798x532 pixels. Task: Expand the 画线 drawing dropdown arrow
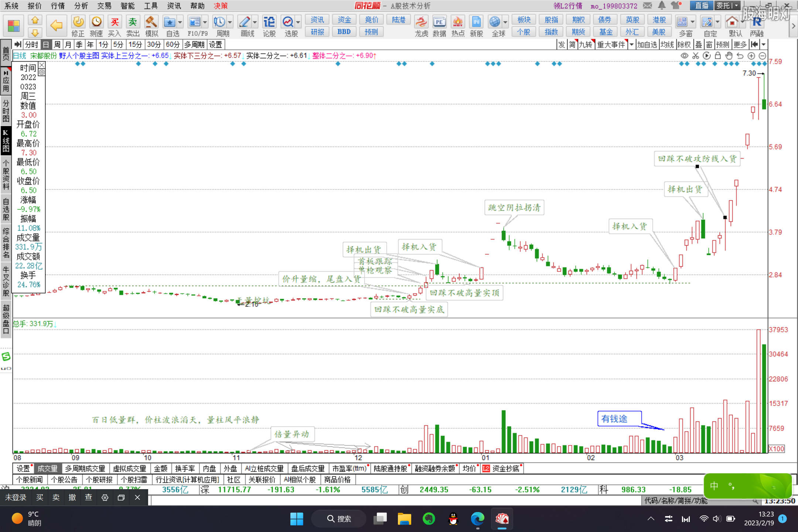(x=255, y=22)
